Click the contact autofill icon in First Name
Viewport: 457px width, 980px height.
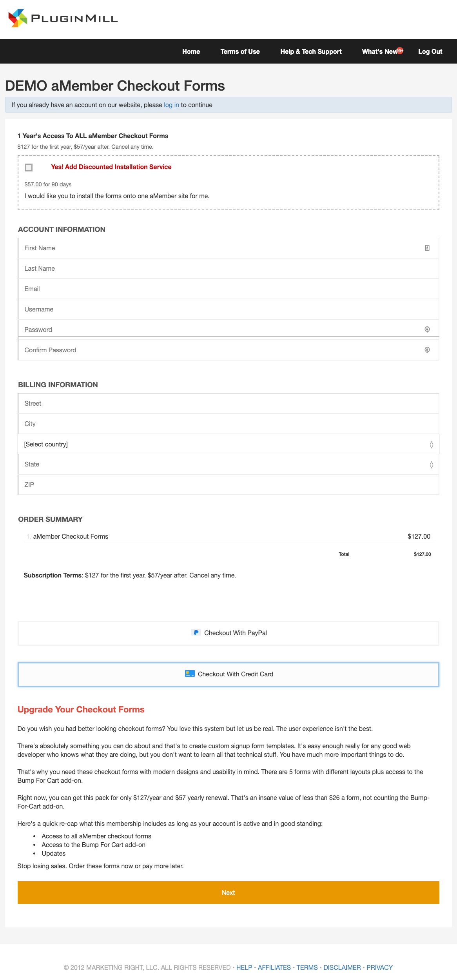[x=427, y=248]
